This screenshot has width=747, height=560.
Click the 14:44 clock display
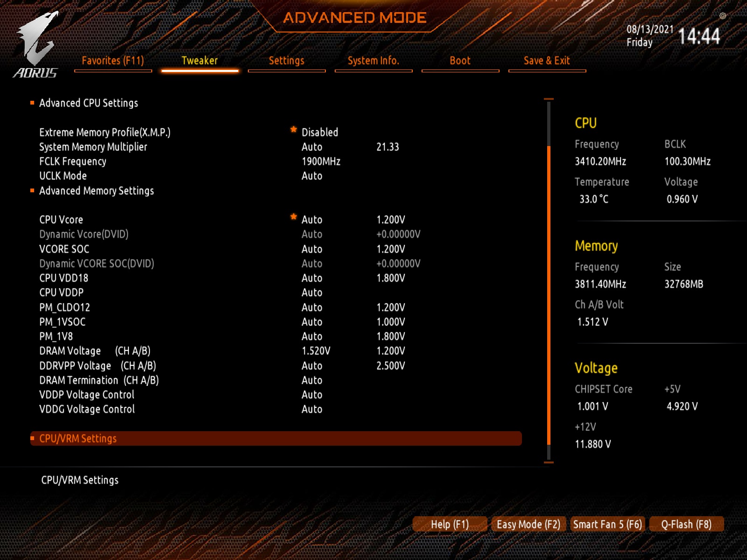tap(699, 36)
